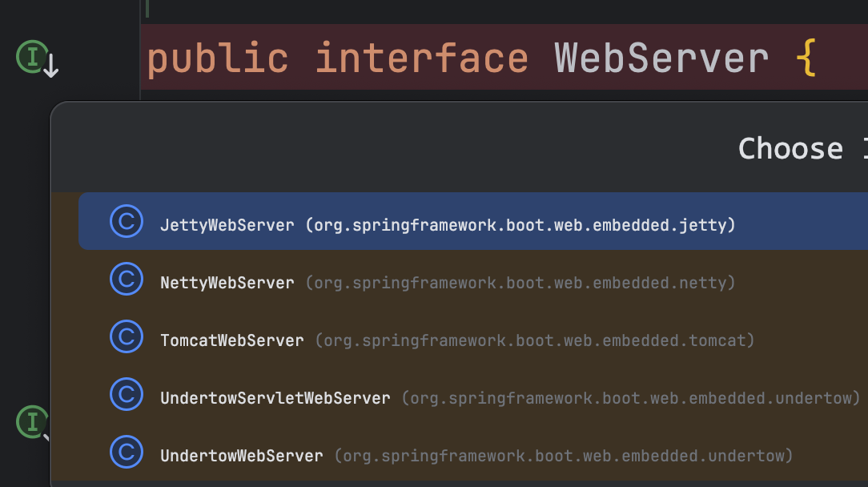Click the class icon beside UndertowWebServer
Image resolution: width=868 pixels, height=487 pixels.
(x=126, y=452)
